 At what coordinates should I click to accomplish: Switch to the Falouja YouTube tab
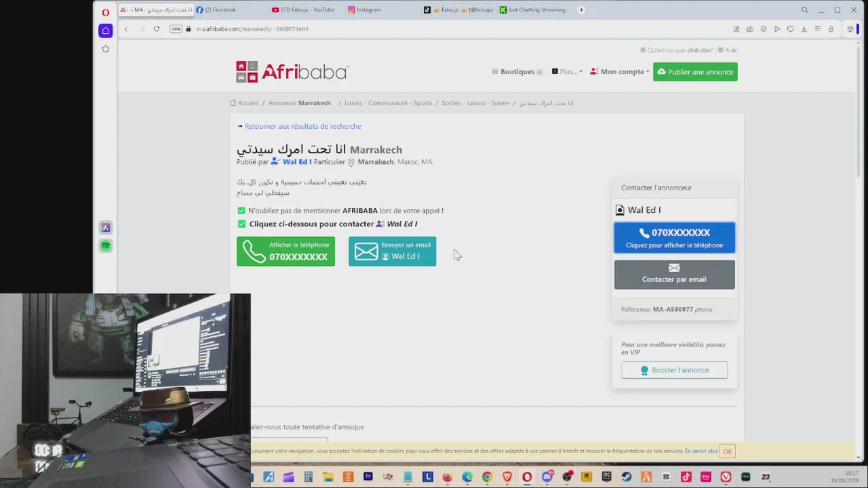coord(307,10)
